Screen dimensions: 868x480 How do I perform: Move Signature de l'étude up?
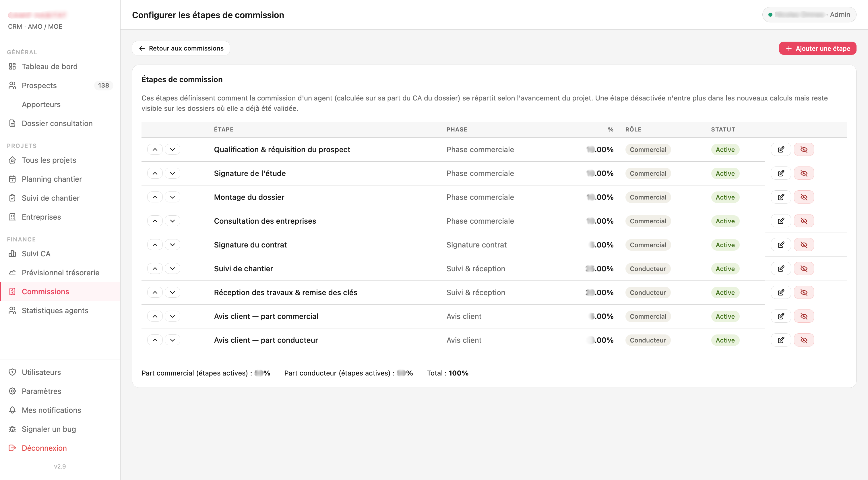pos(155,173)
